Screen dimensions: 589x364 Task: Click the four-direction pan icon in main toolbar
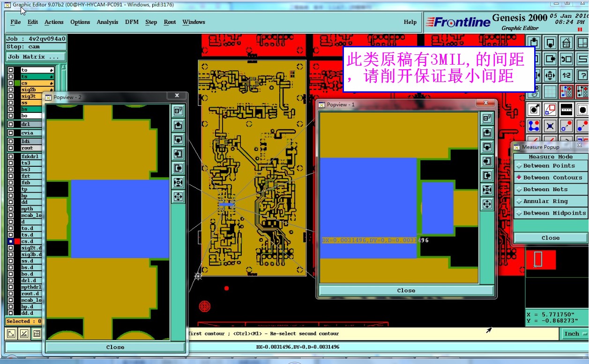(x=551, y=75)
